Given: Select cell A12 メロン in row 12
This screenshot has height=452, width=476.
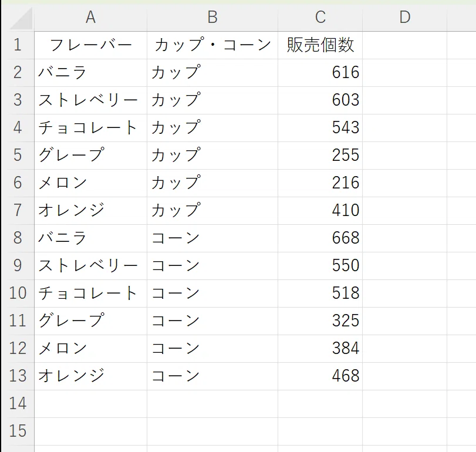Looking at the screenshot, I should 91,349.
